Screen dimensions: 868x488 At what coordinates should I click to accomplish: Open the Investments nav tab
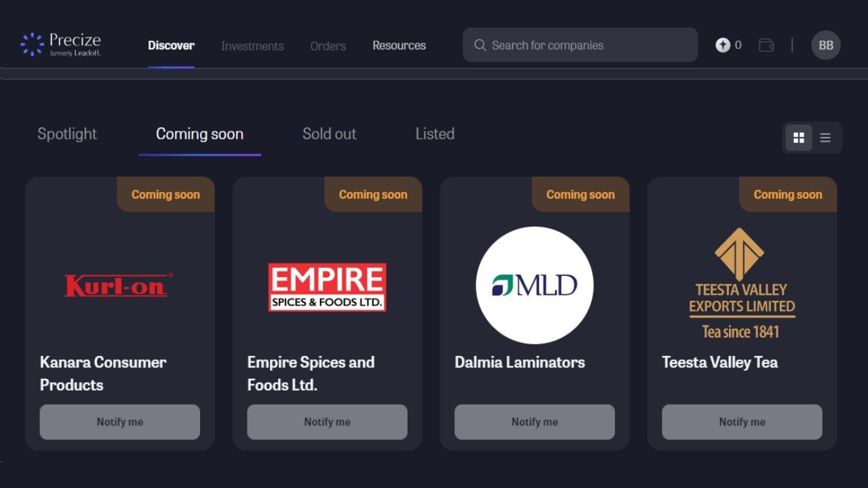pos(252,46)
